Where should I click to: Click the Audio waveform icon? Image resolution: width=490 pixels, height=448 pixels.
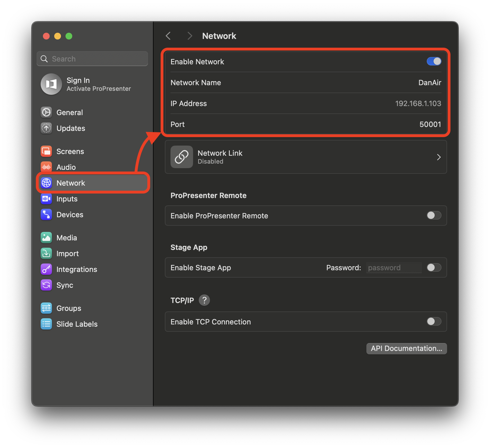tap(46, 167)
